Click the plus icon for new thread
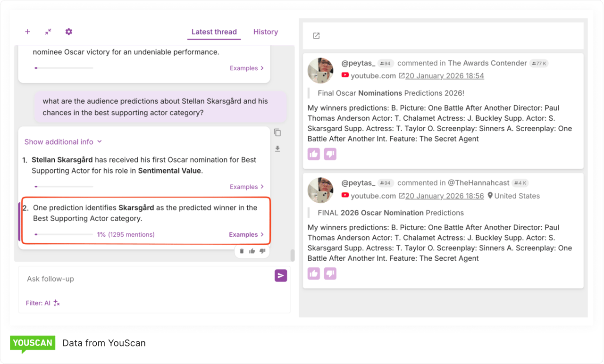Viewport: 604px width, 364px height. pos(27,32)
